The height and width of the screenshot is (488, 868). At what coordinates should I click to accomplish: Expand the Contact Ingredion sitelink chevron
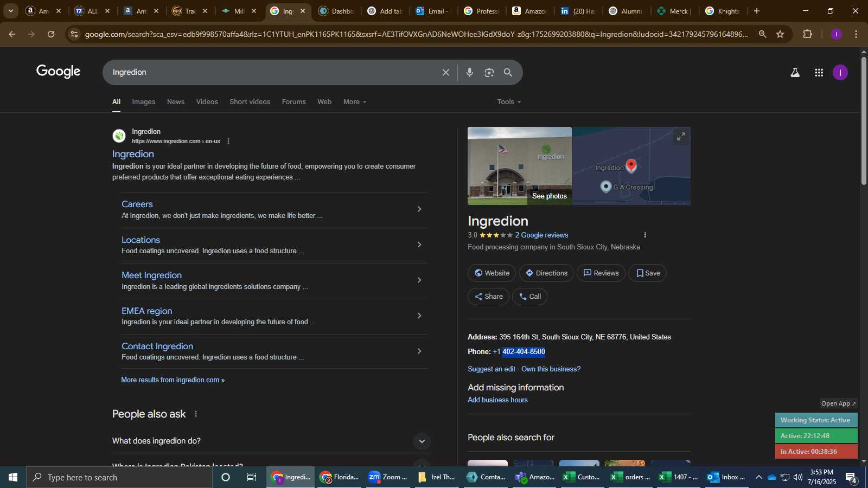point(419,351)
